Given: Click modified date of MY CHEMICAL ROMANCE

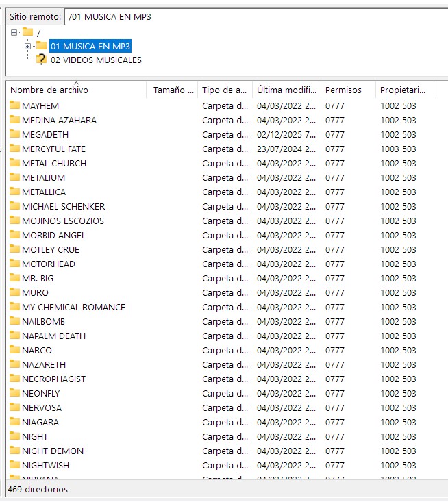Looking at the screenshot, I should (286, 308).
